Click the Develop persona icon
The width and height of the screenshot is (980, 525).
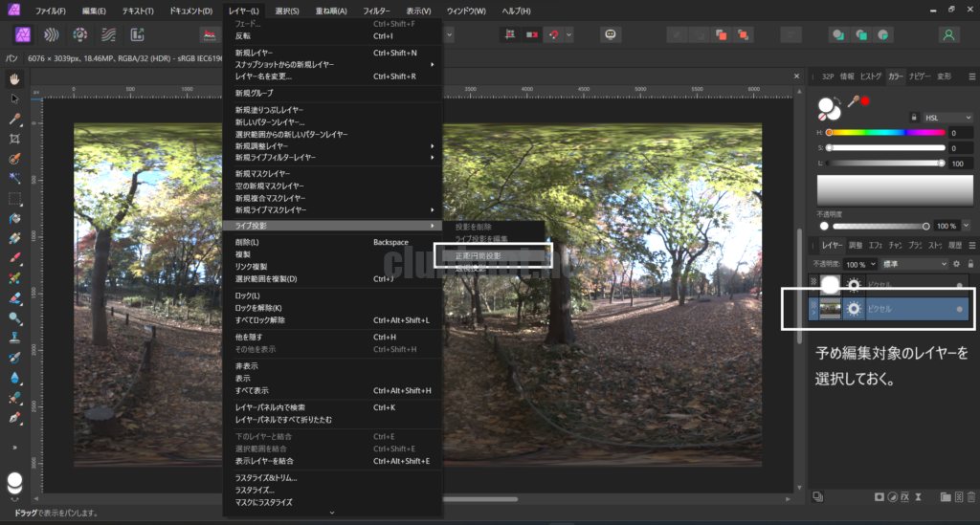pos(80,34)
